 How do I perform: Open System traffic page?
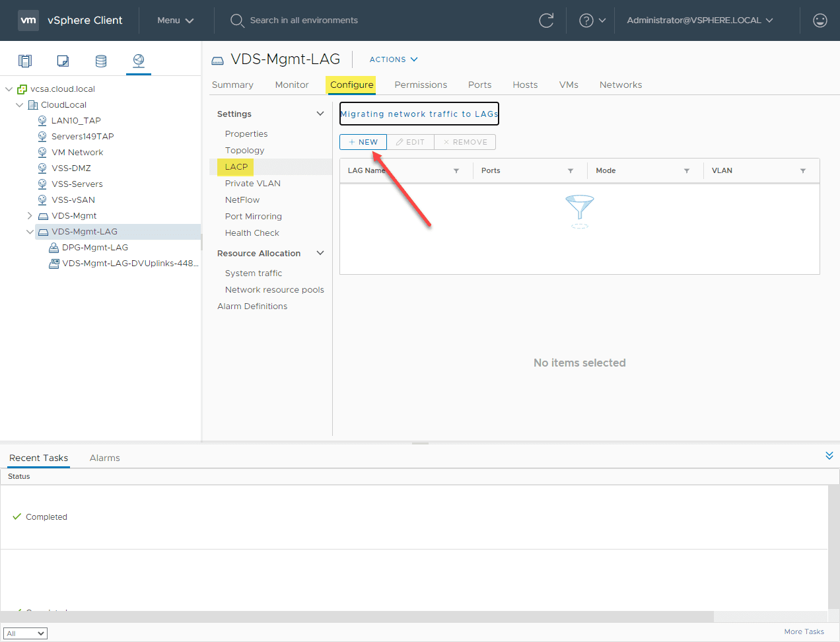coord(254,273)
